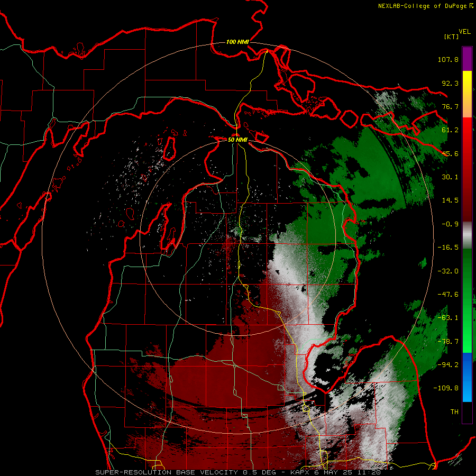
Task: Click the 61.2 legend value
Action: [x=450, y=130]
